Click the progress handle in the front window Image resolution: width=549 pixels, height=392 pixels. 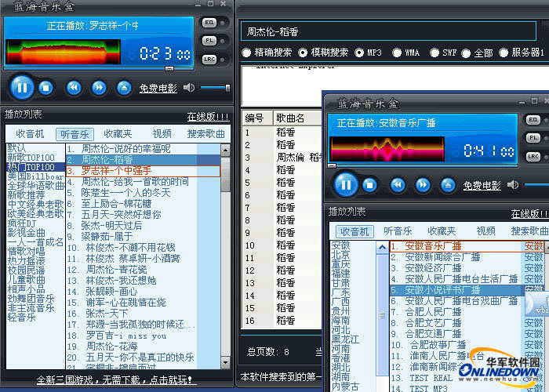coord(332,165)
